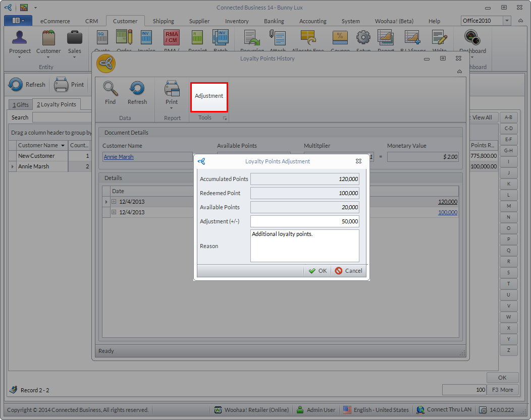Switch to the Inventory ribbon tab
This screenshot has width=531, height=420.
pos(237,21)
